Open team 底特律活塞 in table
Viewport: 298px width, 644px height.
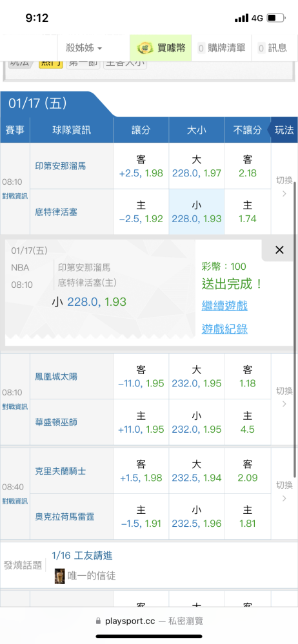(56, 213)
